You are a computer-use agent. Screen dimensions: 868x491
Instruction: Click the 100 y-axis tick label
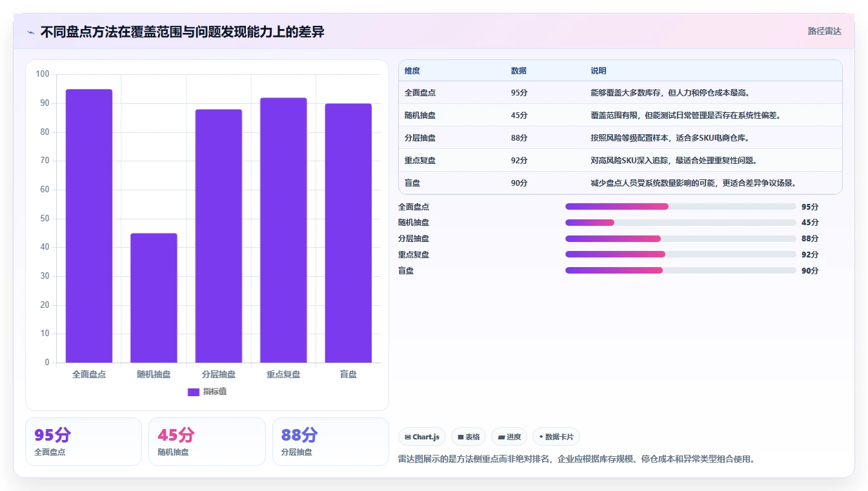43,74
